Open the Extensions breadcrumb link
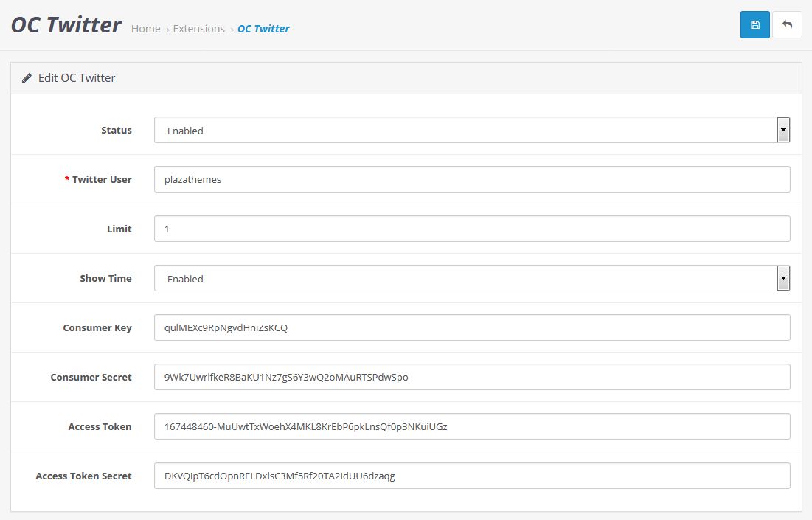Image resolution: width=812 pixels, height=520 pixels. [x=199, y=29]
